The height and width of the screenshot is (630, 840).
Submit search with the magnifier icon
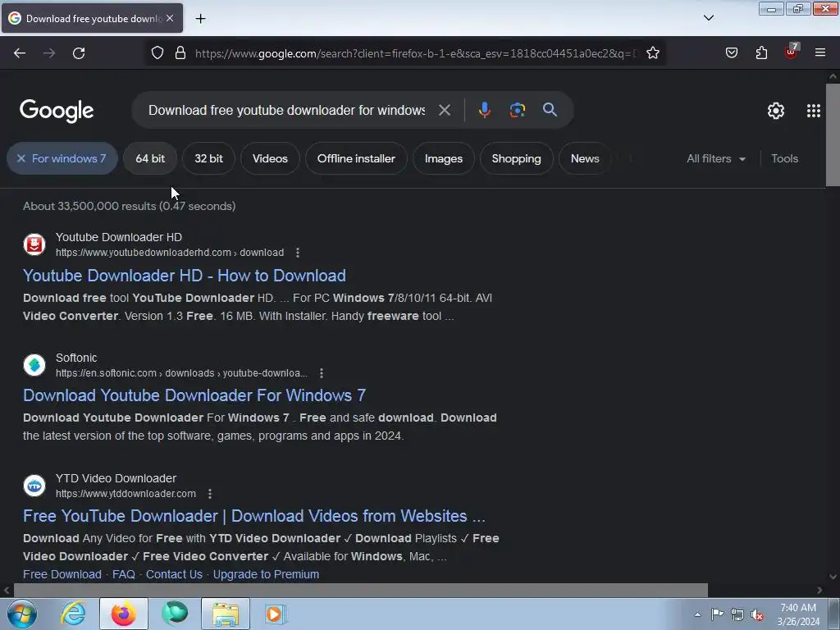[550, 110]
